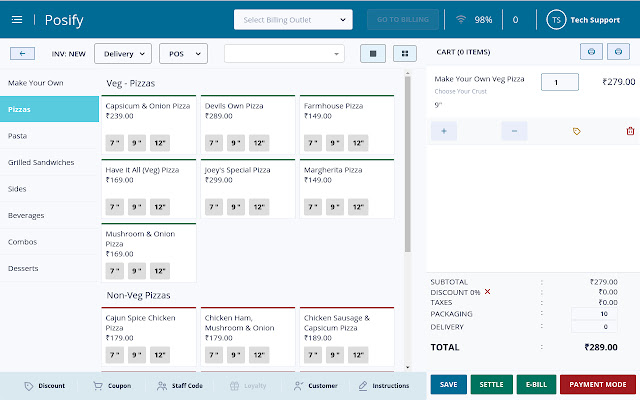
Task: Delete cart item with red trash icon
Action: (x=629, y=131)
